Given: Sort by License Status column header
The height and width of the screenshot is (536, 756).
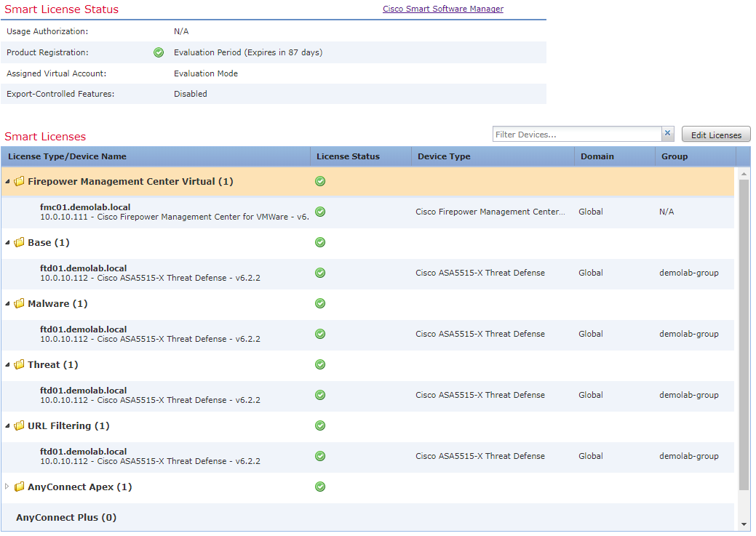Looking at the screenshot, I should click(x=361, y=156).
